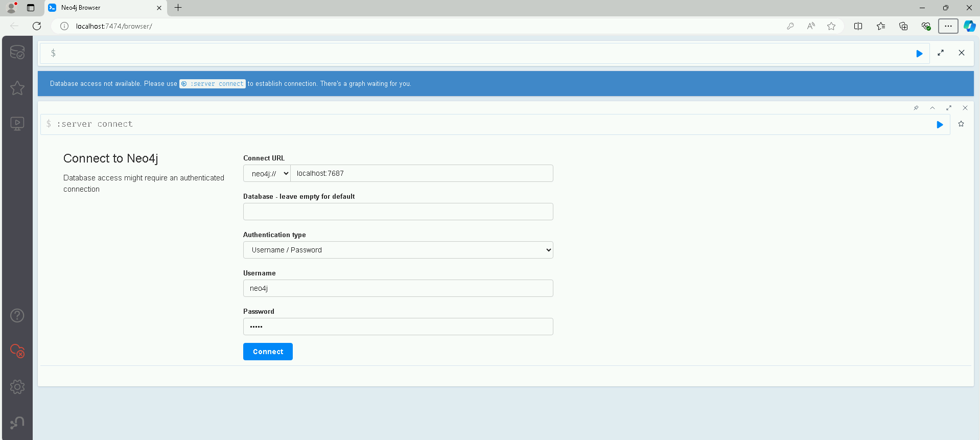Open the About Neo4j icon in sidebar

click(17, 423)
